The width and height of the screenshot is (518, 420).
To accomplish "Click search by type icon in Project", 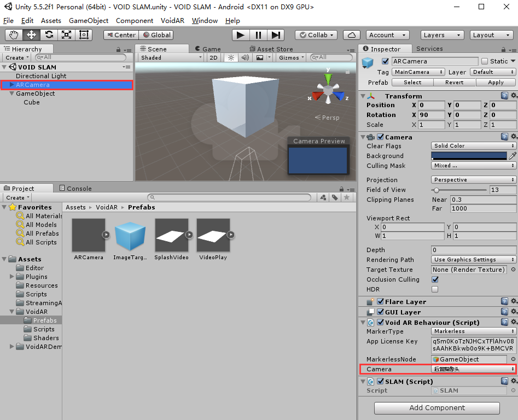I will pyautogui.click(x=323, y=197).
